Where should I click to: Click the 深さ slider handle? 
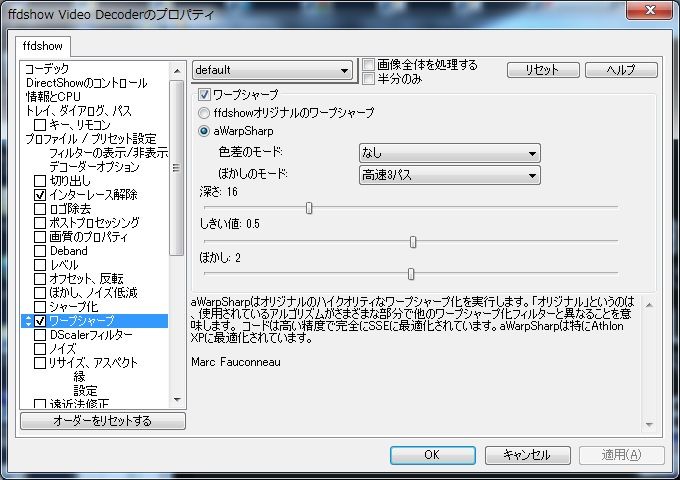coord(309,208)
